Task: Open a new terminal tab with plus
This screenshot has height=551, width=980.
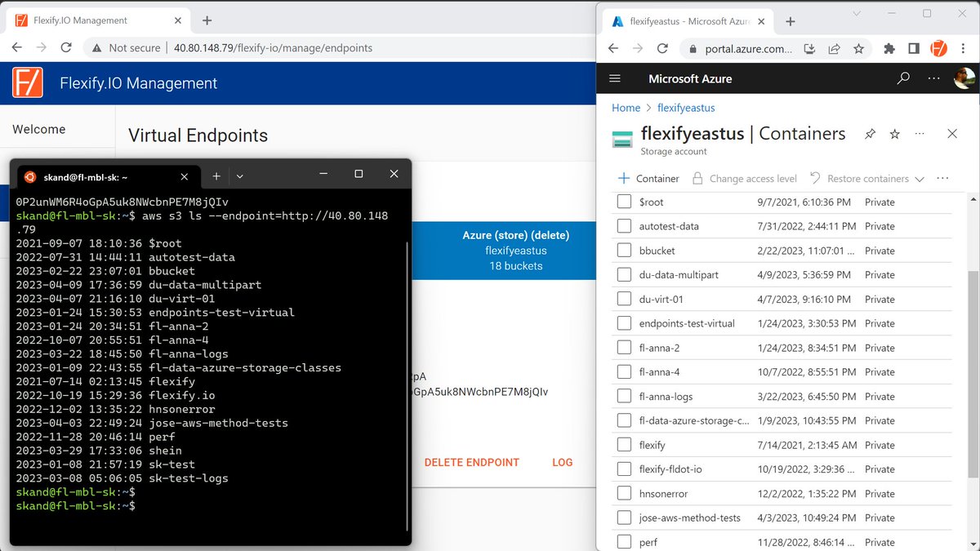Action: (216, 176)
